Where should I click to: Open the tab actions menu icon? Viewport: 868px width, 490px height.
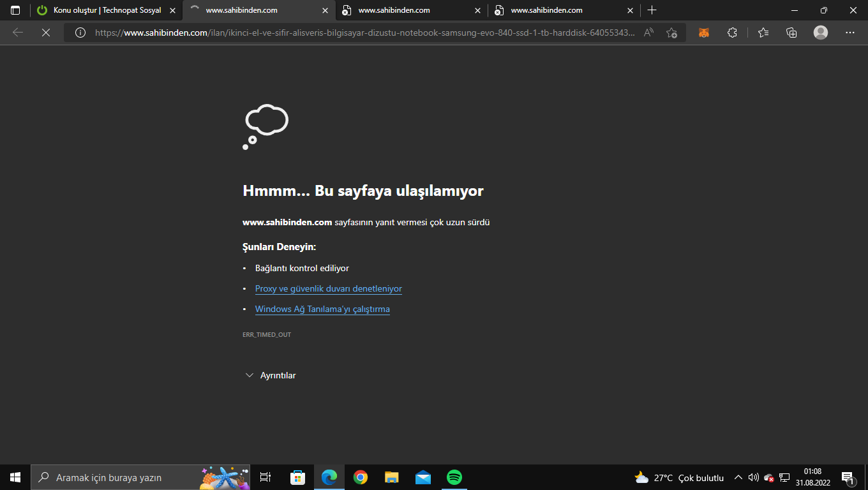[x=15, y=10]
